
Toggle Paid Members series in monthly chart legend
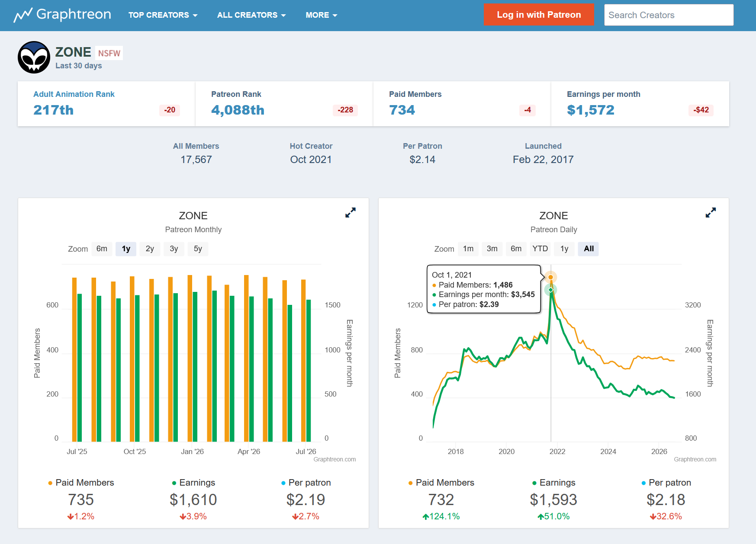(x=81, y=483)
